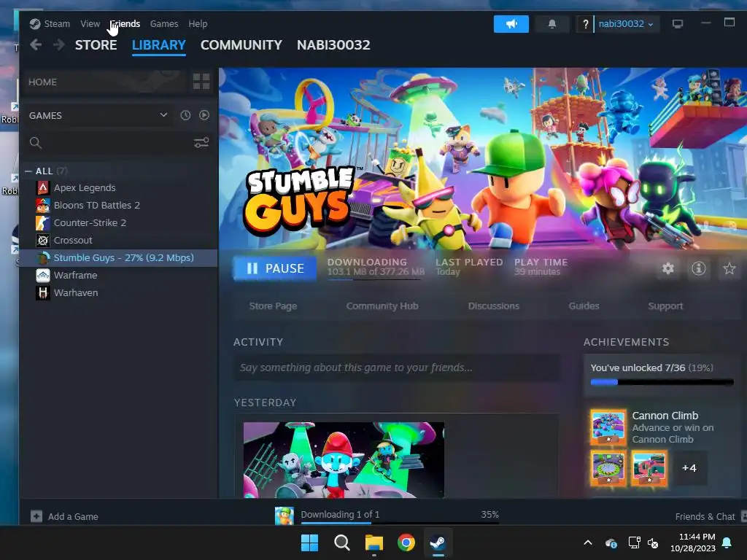This screenshot has width=747, height=560.
Task: Go forward with the right arrow
Action: click(x=58, y=44)
